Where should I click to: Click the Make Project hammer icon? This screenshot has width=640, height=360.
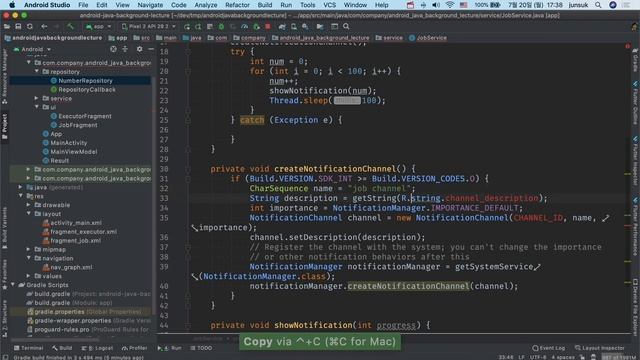click(71, 27)
